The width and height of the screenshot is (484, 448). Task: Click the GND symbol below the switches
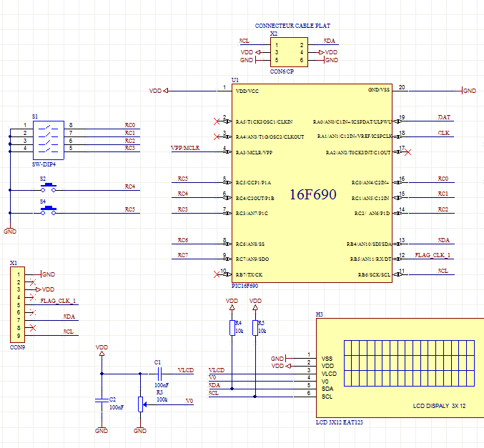tap(10, 229)
